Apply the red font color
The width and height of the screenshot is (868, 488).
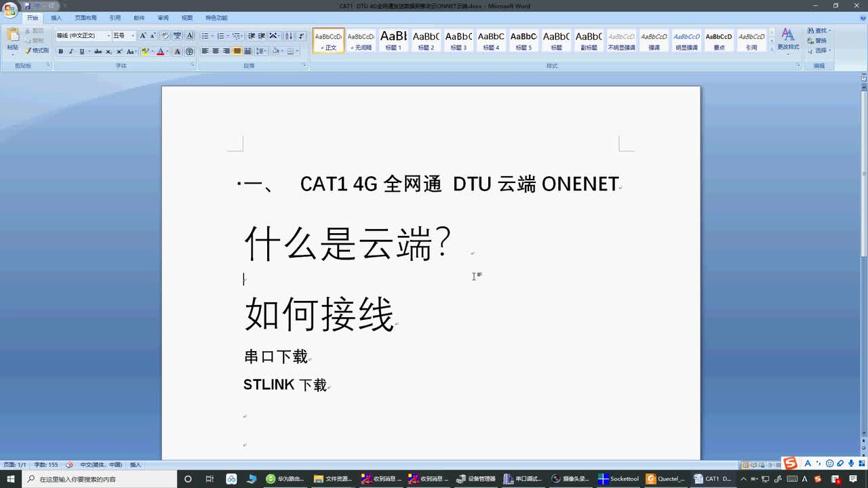tap(161, 52)
